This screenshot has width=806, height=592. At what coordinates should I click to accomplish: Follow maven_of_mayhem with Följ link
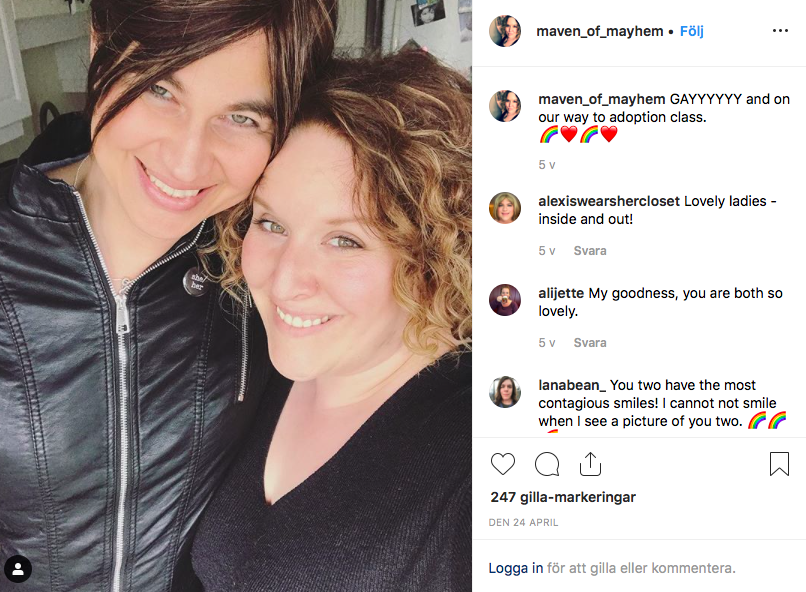coord(691,31)
